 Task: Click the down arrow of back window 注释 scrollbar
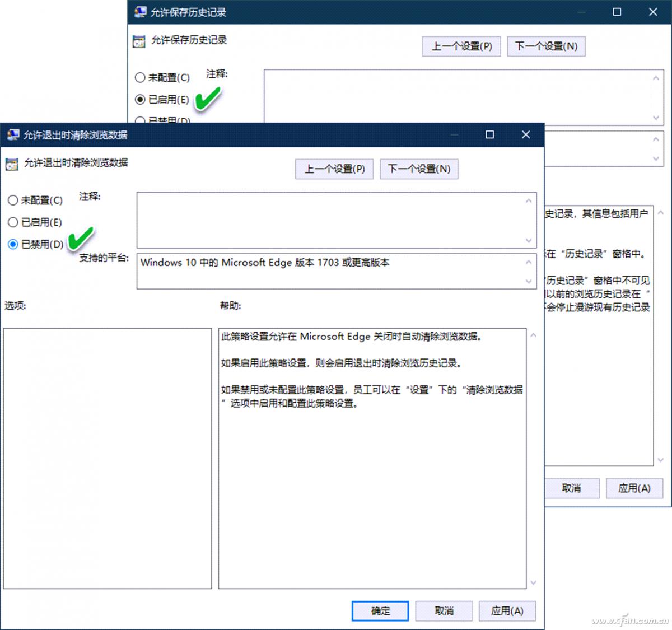[656, 118]
